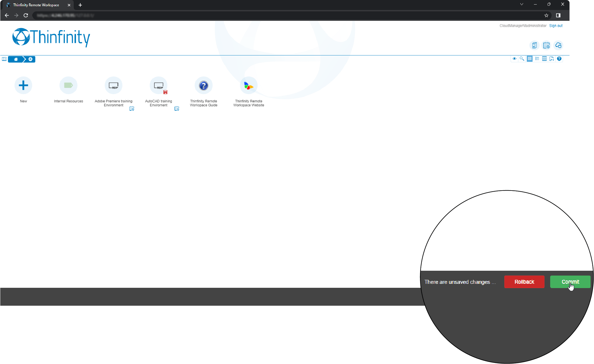
Task: Switch to compact rows view
Action: pos(544,59)
